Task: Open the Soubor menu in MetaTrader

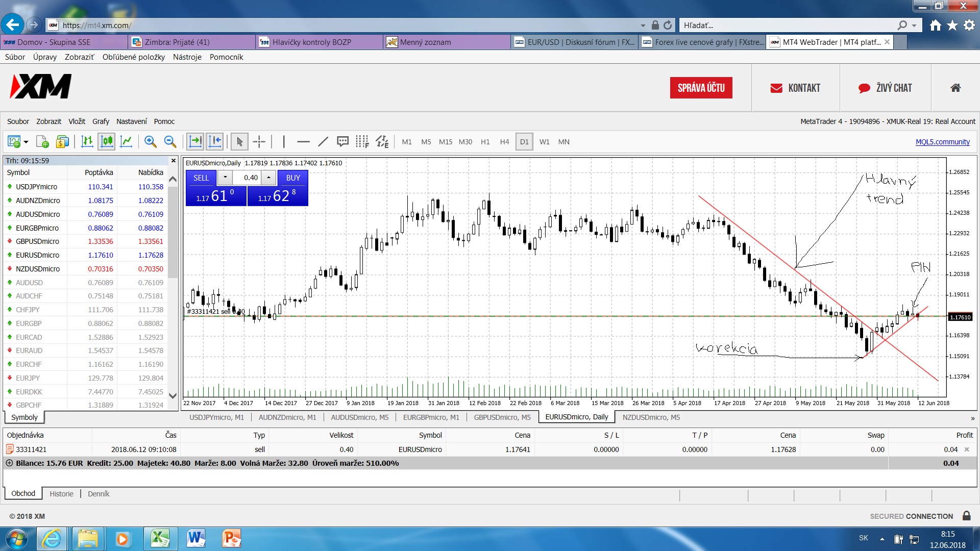Action: 18,121
